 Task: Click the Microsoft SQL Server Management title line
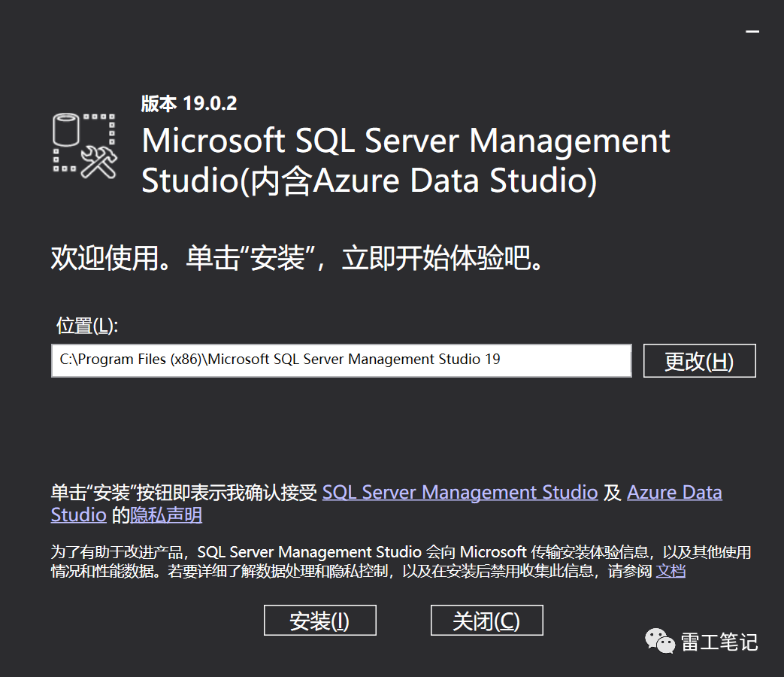click(405, 141)
